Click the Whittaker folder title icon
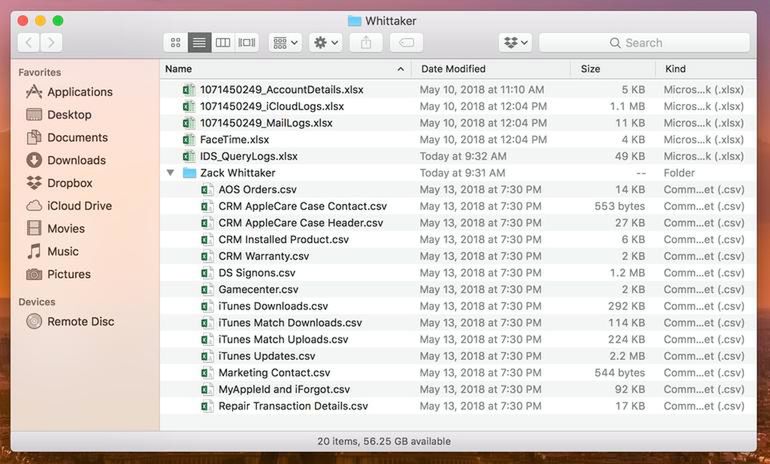770x464 pixels. pos(355,21)
